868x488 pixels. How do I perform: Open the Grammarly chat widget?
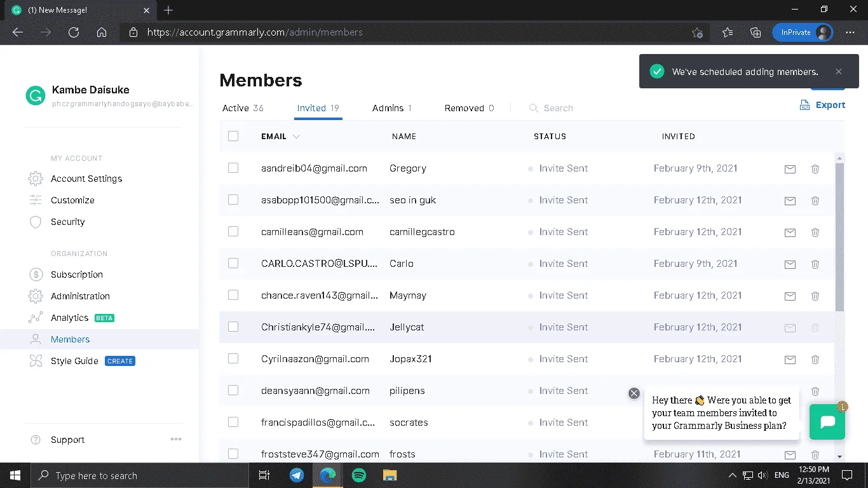(827, 422)
